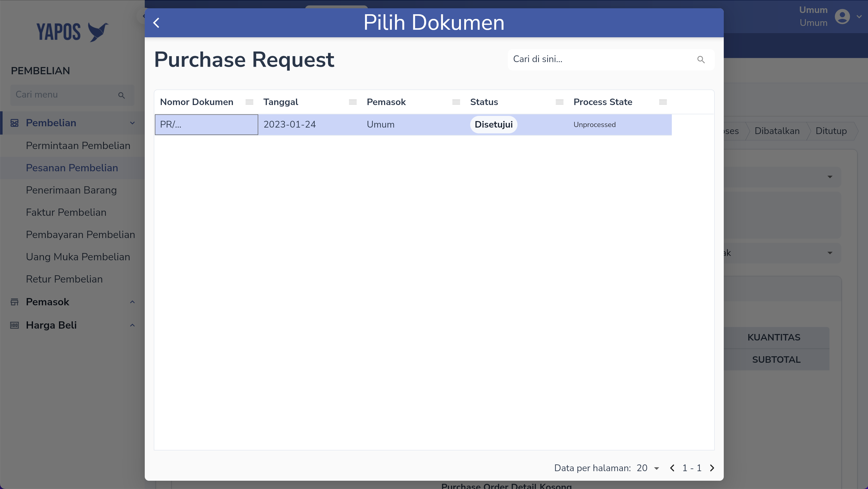The image size is (868, 489).
Task: Sort by the Tanggal column header
Action: click(x=281, y=102)
